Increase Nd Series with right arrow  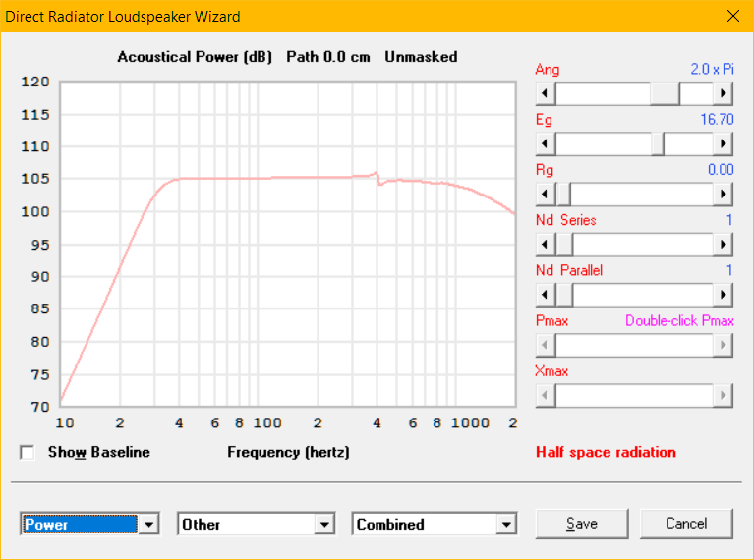724,245
